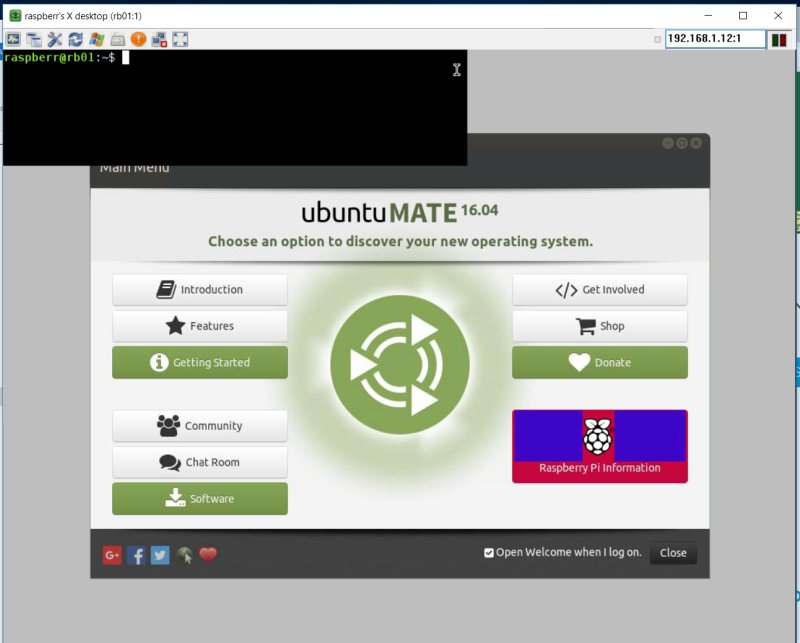Image resolution: width=800 pixels, height=643 pixels.
Task: Click the Donate button
Action: [x=600, y=363]
